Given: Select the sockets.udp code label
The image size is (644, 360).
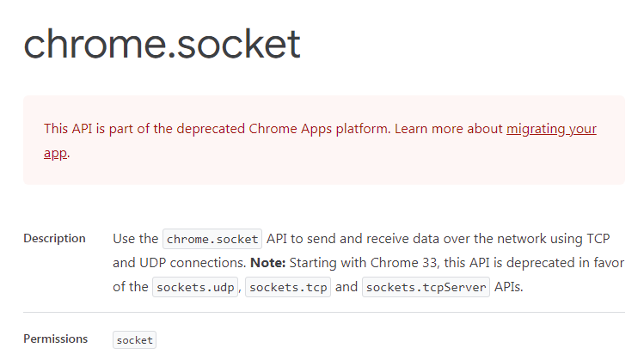Looking at the screenshot, I should click(x=195, y=287).
